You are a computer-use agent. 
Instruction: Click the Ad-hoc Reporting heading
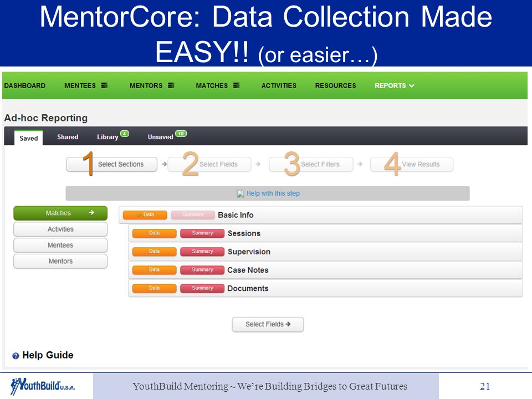tap(46, 118)
